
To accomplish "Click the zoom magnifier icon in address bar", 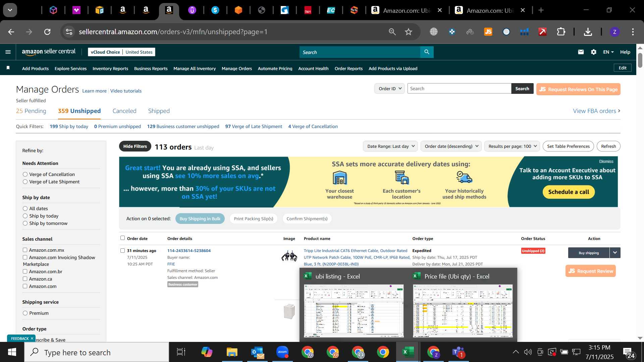I will (392, 32).
